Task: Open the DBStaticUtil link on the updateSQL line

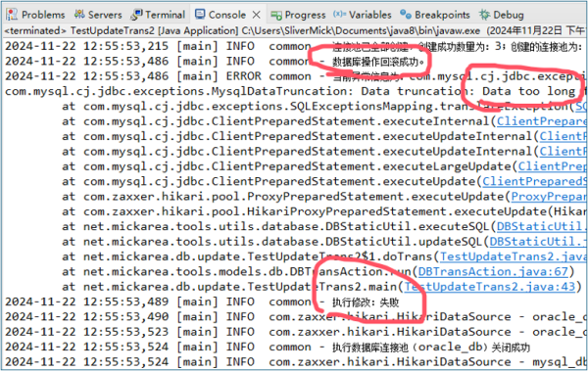Action: point(538,242)
